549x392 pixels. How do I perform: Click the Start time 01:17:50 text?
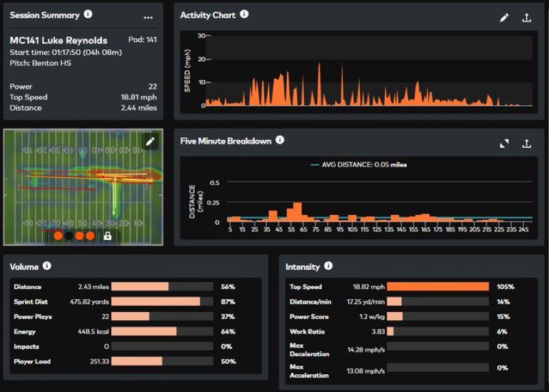pyautogui.click(x=66, y=52)
